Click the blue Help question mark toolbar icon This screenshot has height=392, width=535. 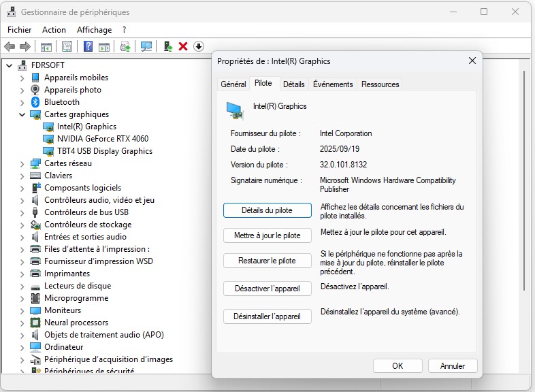pyautogui.click(x=88, y=46)
